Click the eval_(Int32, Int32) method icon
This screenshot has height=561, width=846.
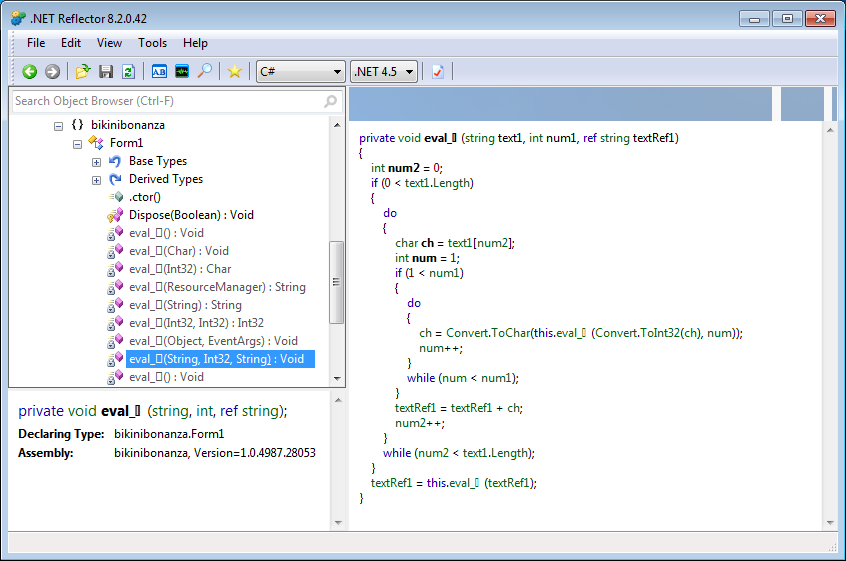click(x=115, y=323)
